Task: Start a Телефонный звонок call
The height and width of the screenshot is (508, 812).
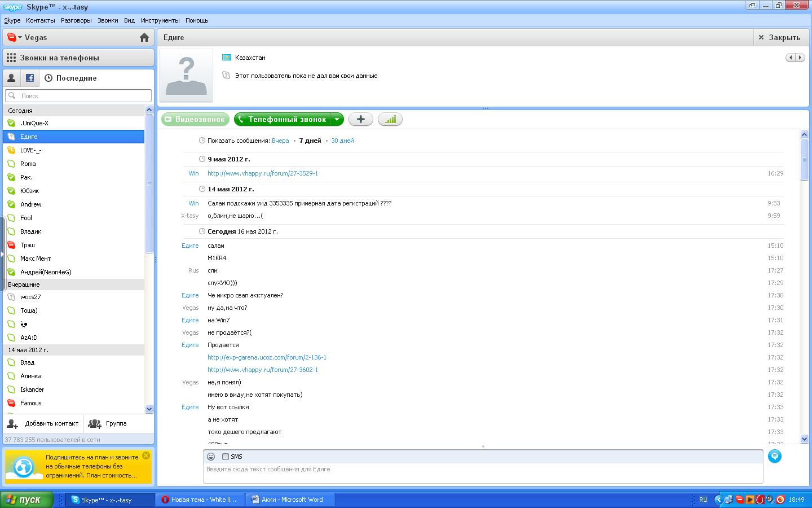Action: 282,119
